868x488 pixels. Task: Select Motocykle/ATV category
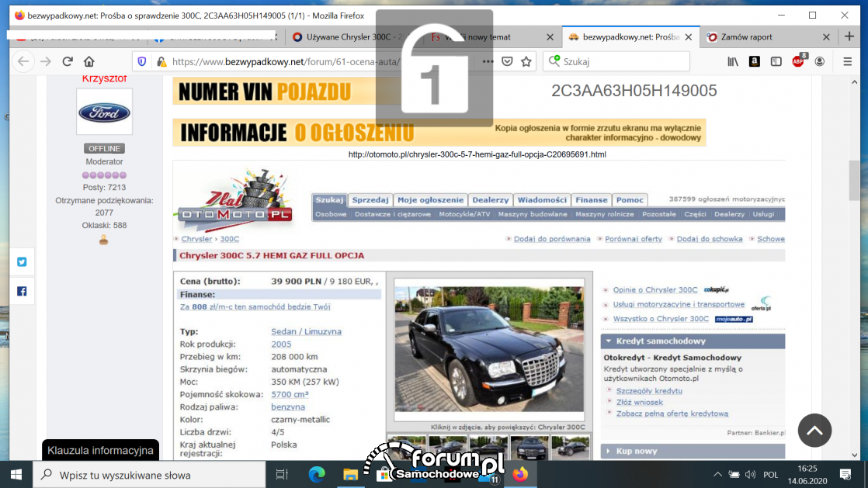click(x=464, y=214)
